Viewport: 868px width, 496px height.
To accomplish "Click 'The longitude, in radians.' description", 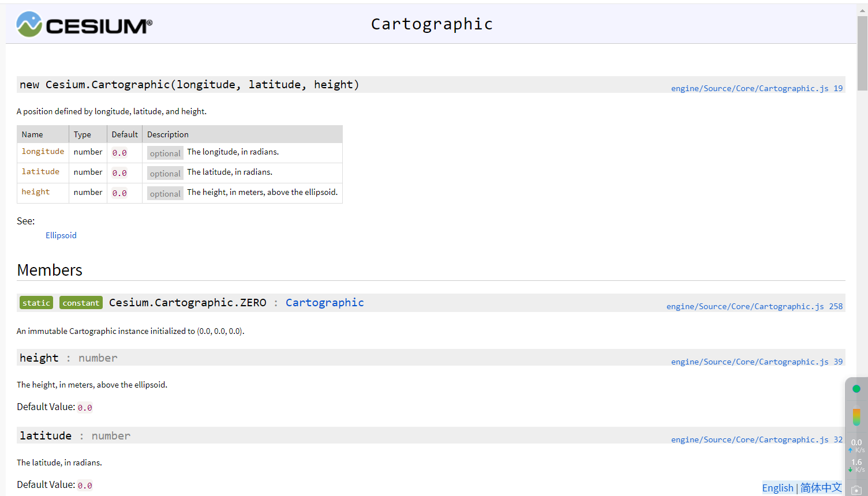I will pos(233,152).
